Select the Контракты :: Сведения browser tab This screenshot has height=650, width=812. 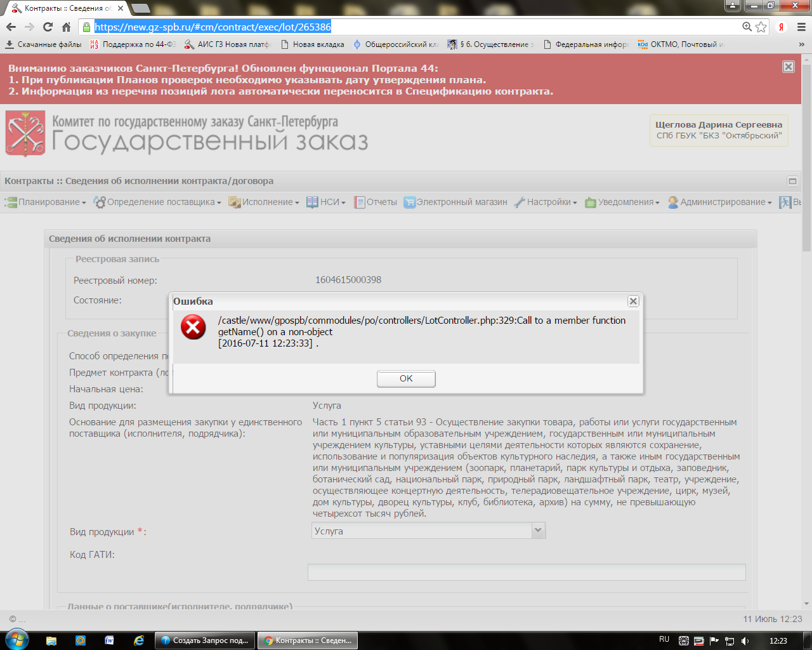(x=67, y=8)
